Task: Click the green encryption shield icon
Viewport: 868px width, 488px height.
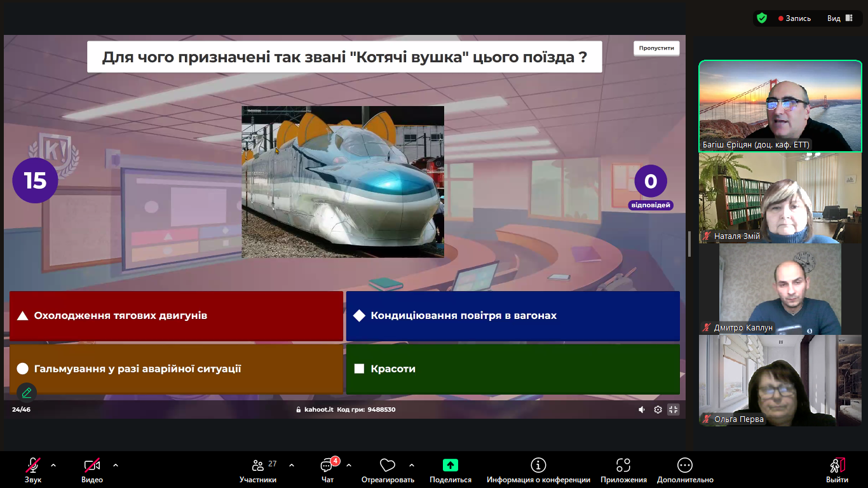Action: [762, 18]
